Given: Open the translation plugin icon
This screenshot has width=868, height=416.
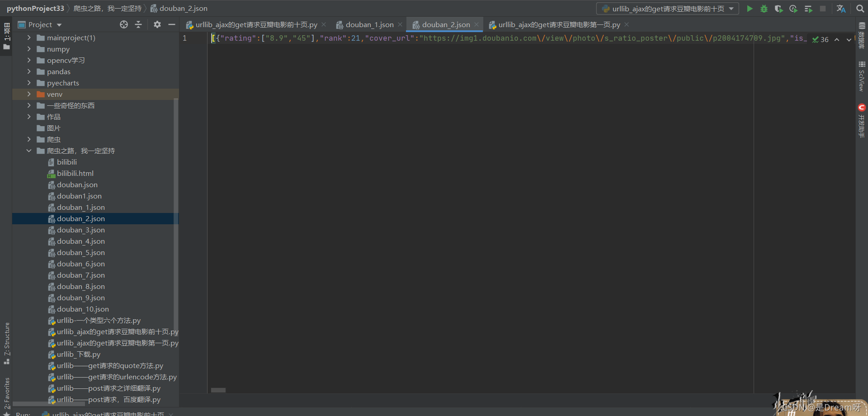Looking at the screenshot, I should coord(841,9).
